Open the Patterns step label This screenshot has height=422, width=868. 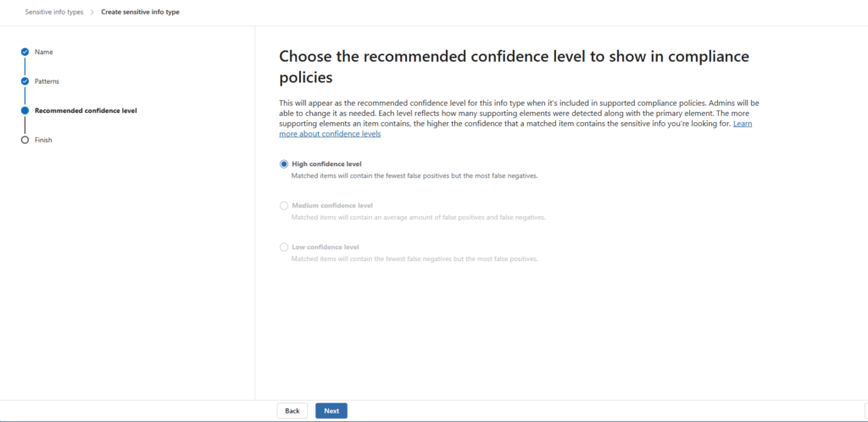[x=47, y=81]
